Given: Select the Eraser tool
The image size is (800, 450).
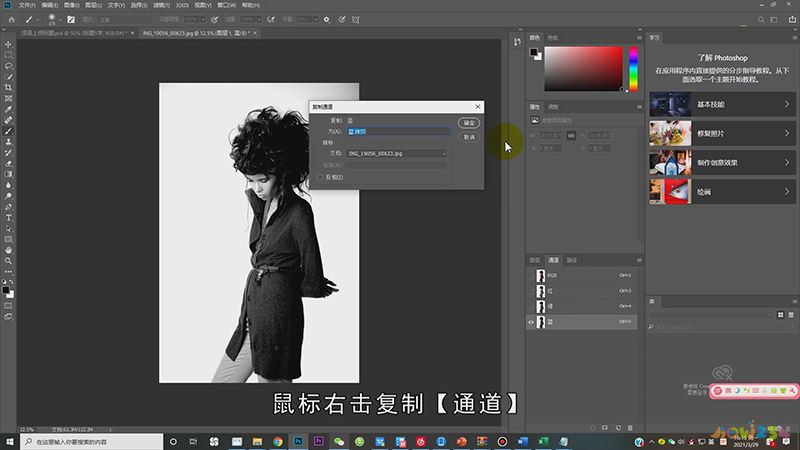Looking at the screenshot, I should (x=8, y=163).
